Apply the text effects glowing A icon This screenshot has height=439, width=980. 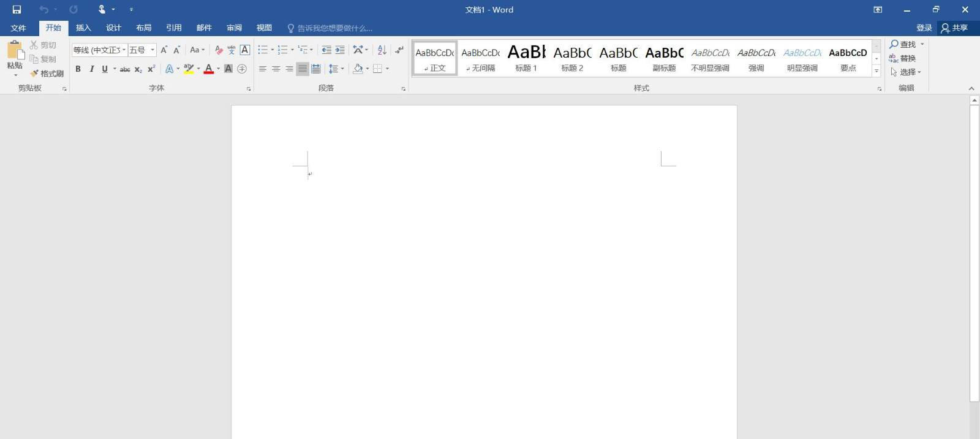click(x=169, y=69)
